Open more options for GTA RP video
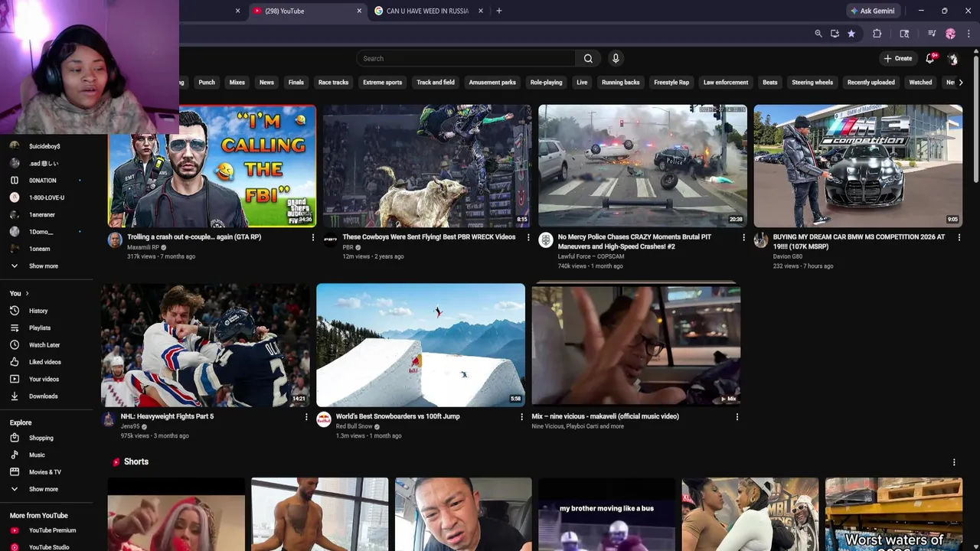The image size is (980, 551). pos(312,237)
